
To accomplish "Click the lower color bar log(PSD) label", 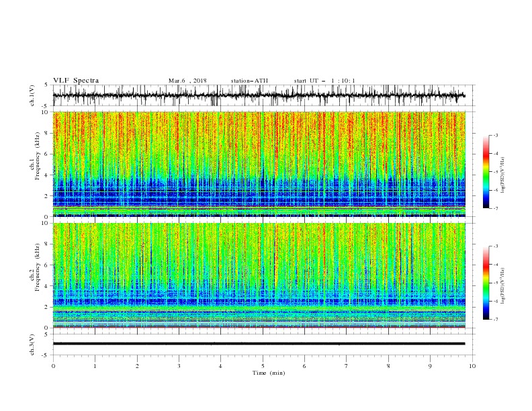I will click(x=503, y=286).
